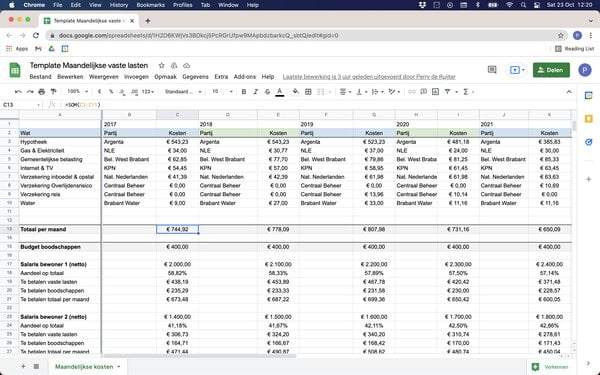
Task: Open text wrapping dropdown
Action: (377, 92)
